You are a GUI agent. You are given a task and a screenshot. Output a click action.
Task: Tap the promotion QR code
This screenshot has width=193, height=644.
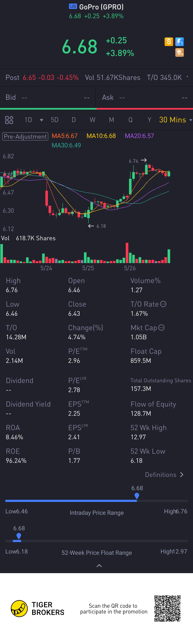tap(167, 608)
